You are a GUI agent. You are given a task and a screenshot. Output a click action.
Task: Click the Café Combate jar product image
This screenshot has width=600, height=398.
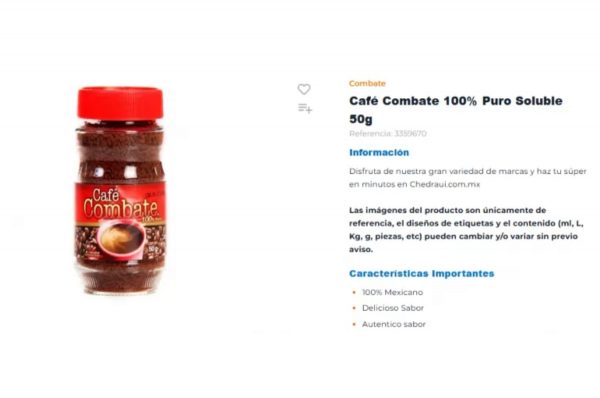[x=121, y=190]
